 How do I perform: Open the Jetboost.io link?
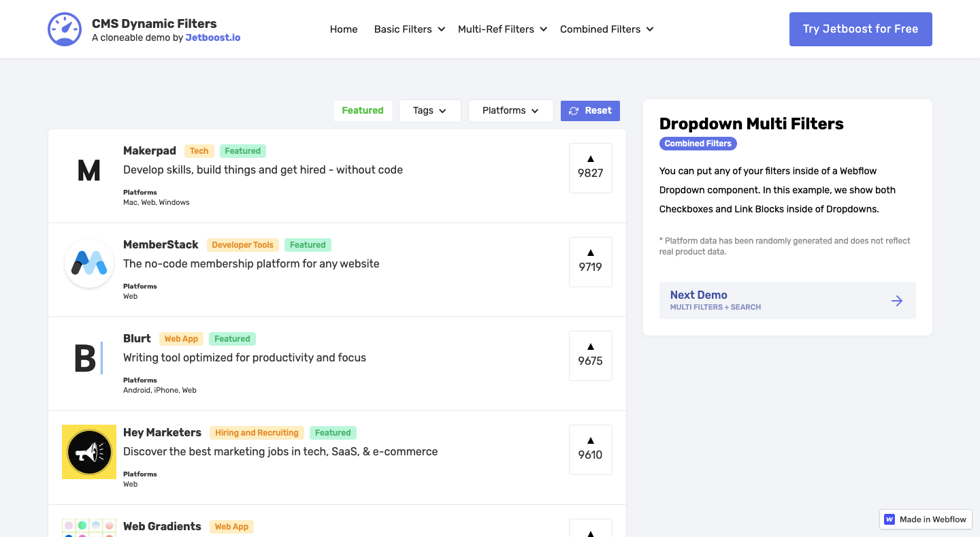tap(213, 37)
